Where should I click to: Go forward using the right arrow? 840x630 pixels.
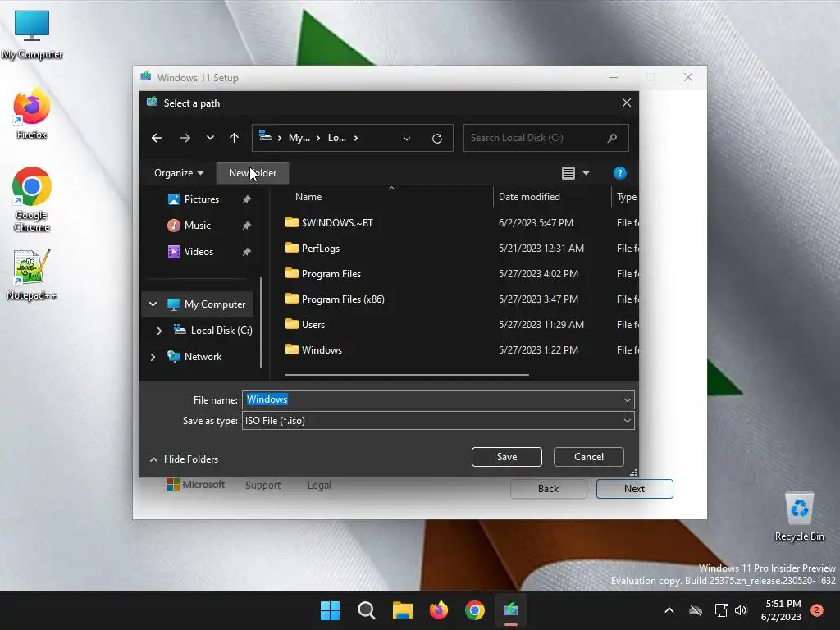click(185, 138)
